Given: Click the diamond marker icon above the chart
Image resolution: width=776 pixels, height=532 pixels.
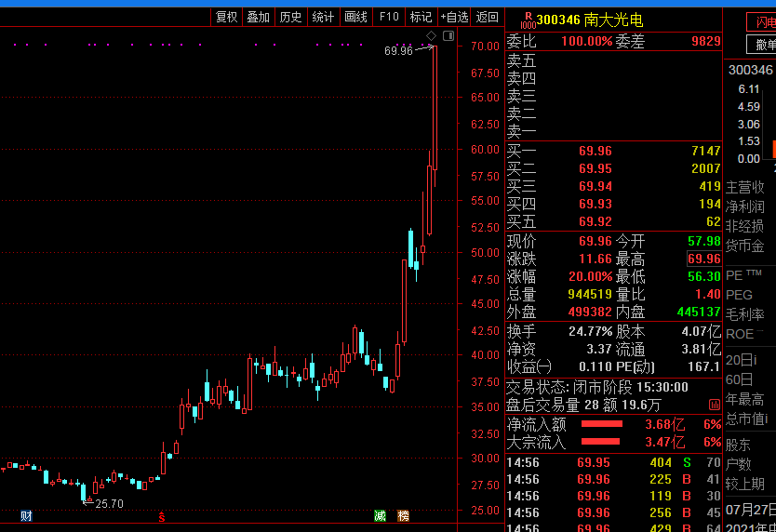Looking at the screenshot, I should coord(431,35).
